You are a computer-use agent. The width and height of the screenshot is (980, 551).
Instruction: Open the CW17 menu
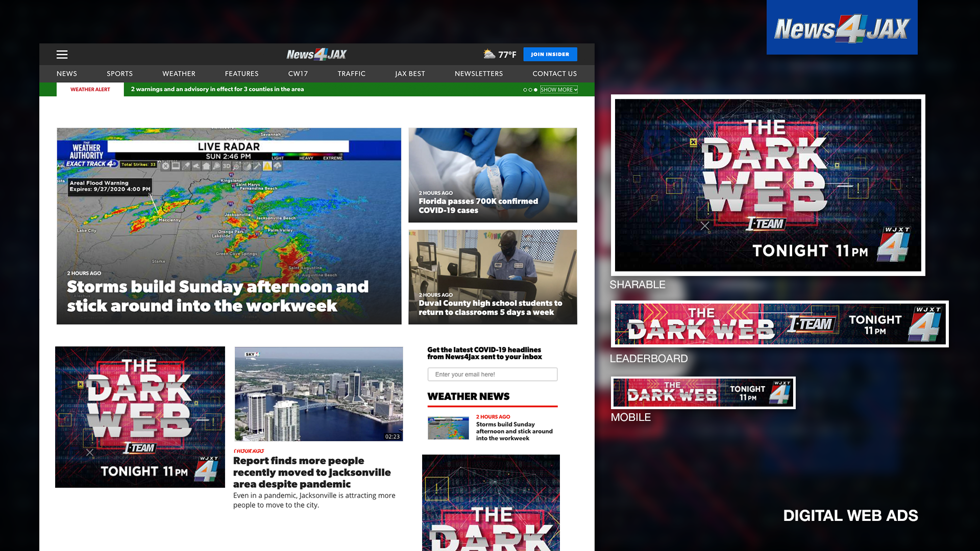[x=298, y=73]
